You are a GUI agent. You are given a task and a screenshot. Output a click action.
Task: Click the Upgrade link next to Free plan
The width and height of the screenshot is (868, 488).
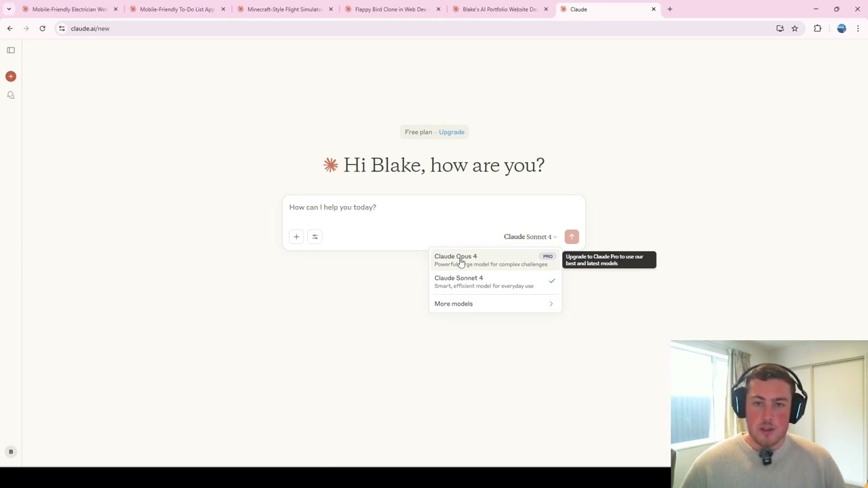(x=452, y=132)
